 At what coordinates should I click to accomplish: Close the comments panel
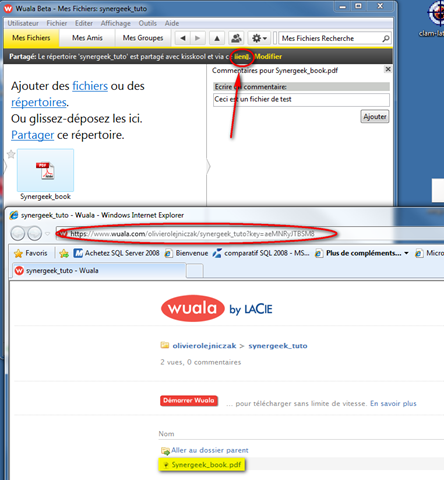(x=388, y=69)
